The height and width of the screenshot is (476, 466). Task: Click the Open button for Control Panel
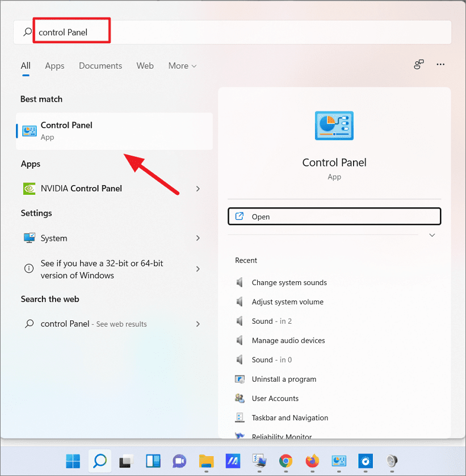(334, 216)
